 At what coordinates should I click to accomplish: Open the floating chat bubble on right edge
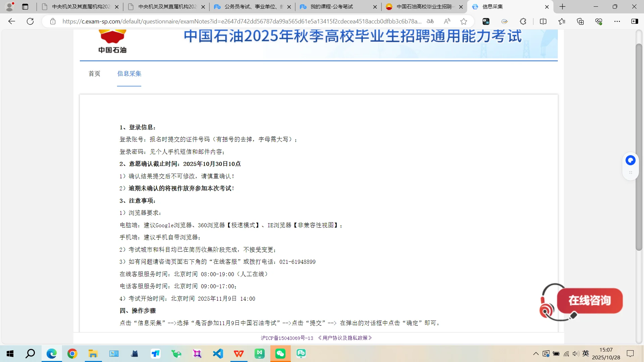[x=630, y=160]
